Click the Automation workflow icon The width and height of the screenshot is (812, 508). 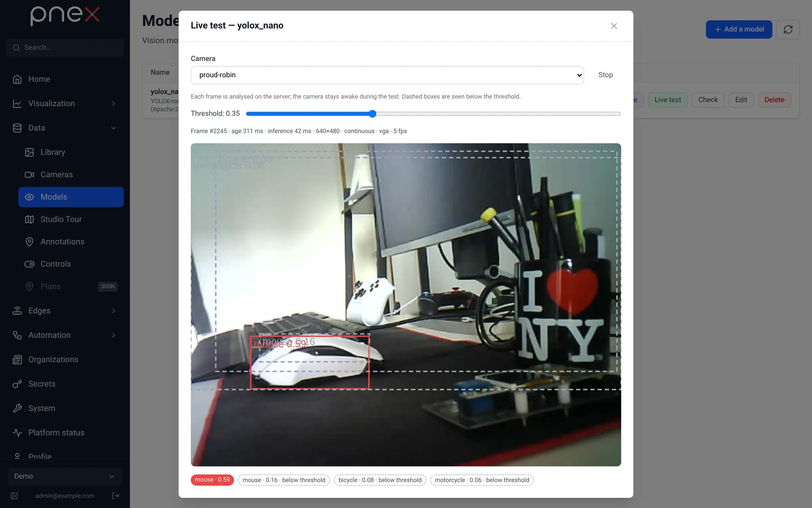17,335
